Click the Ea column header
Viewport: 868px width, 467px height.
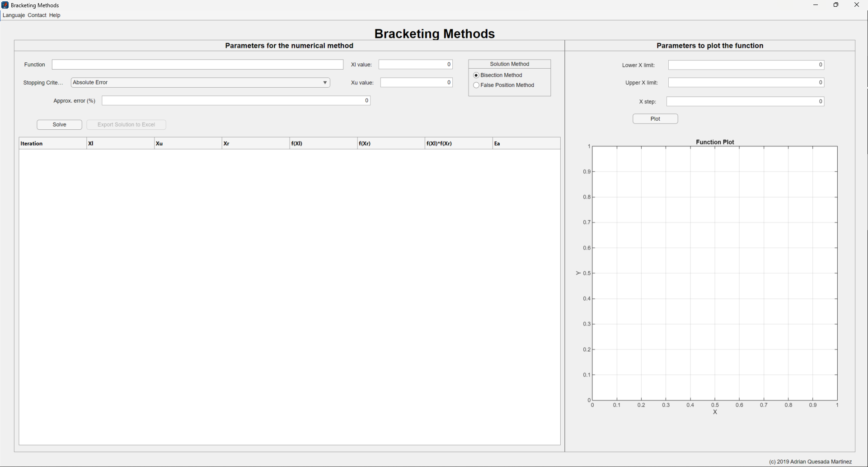526,144
